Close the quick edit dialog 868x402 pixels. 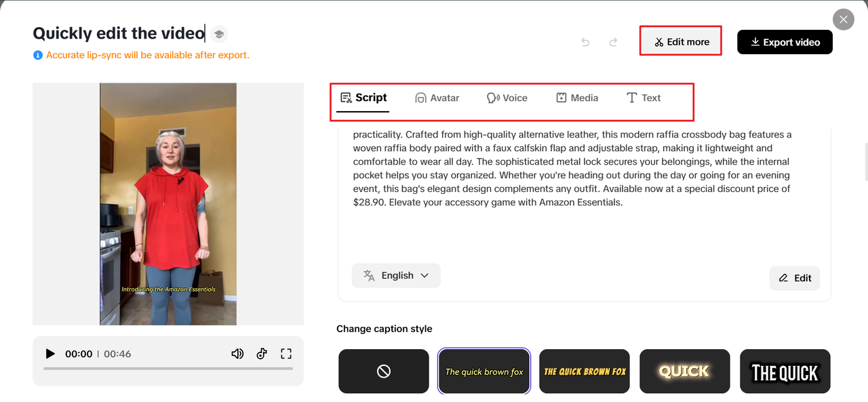(x=843, y=20)
